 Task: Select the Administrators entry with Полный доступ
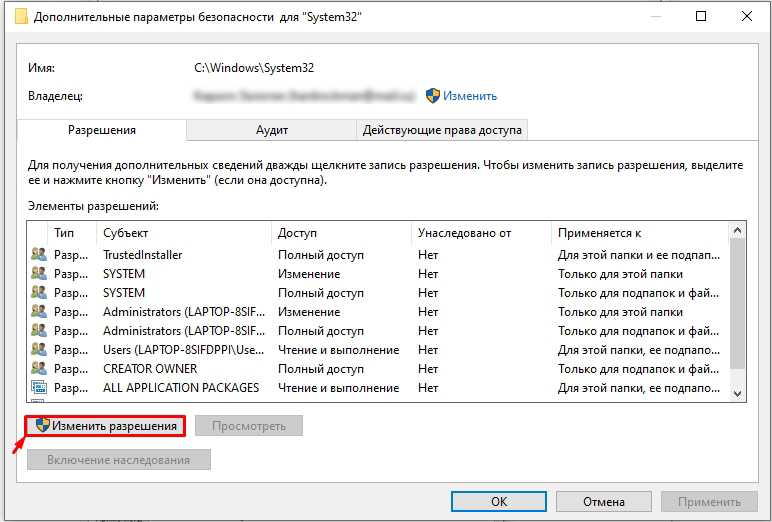pos(378,330)
